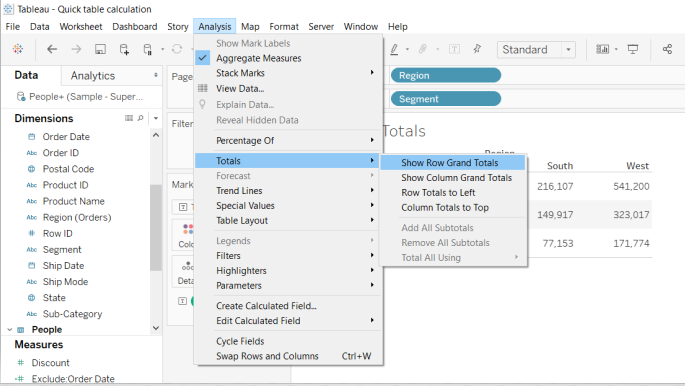Click the Ship Date calendar icon
Viewport: 685px width, 386px height.
coord(31,265)
